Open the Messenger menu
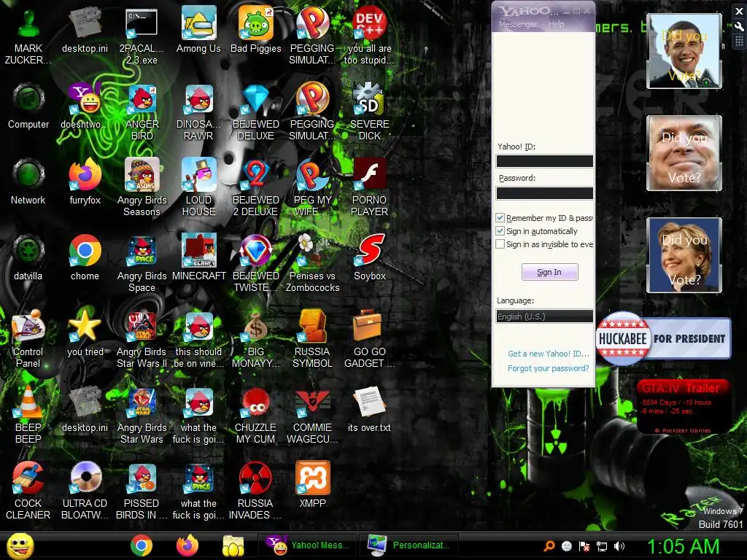 (518, 24)
